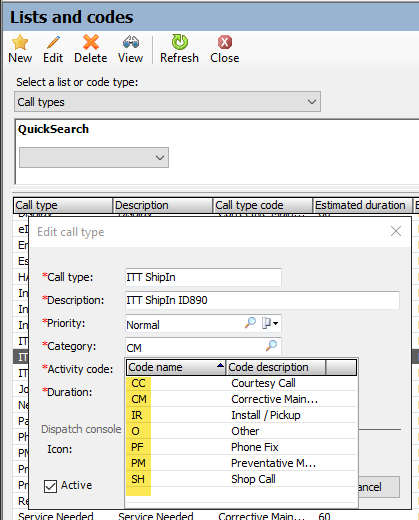Click the Delete red X icon
The height and width of the screenshot is (520, 419).
coord(91,42)
